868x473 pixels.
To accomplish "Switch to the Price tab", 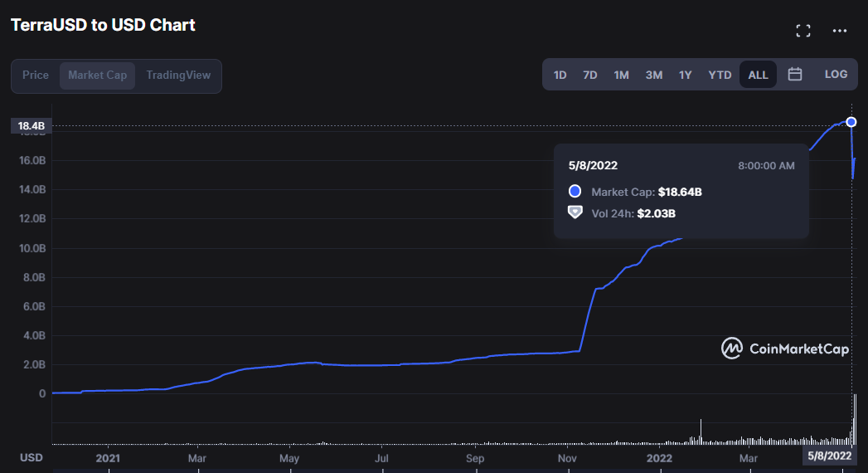I will click(36, 76).
